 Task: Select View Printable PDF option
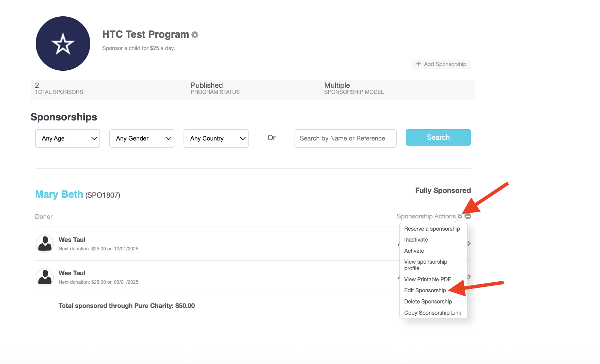[427, 279]
